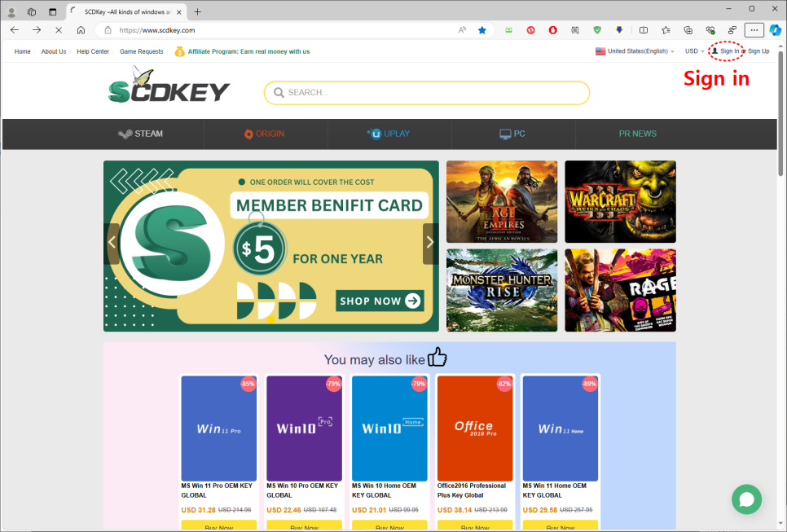Open the Collections icon

point(688,30)
